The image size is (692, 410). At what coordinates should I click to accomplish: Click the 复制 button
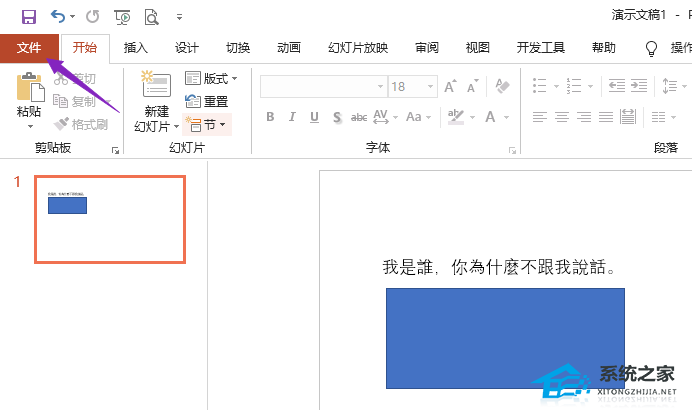click(75, 102)
